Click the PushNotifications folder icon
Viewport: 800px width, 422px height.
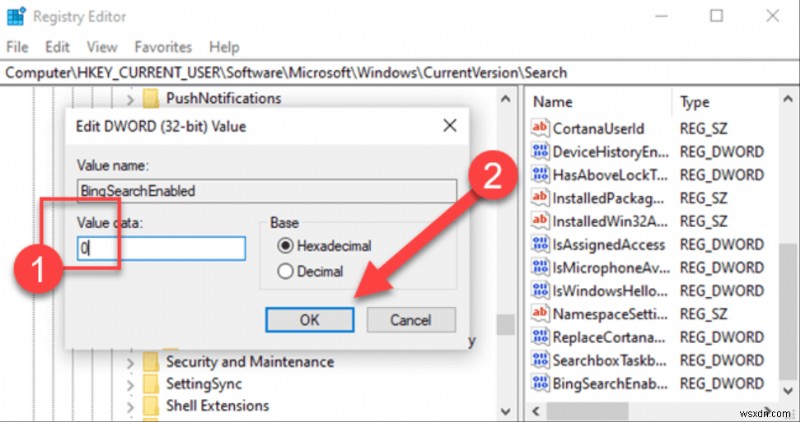(151, 99)
